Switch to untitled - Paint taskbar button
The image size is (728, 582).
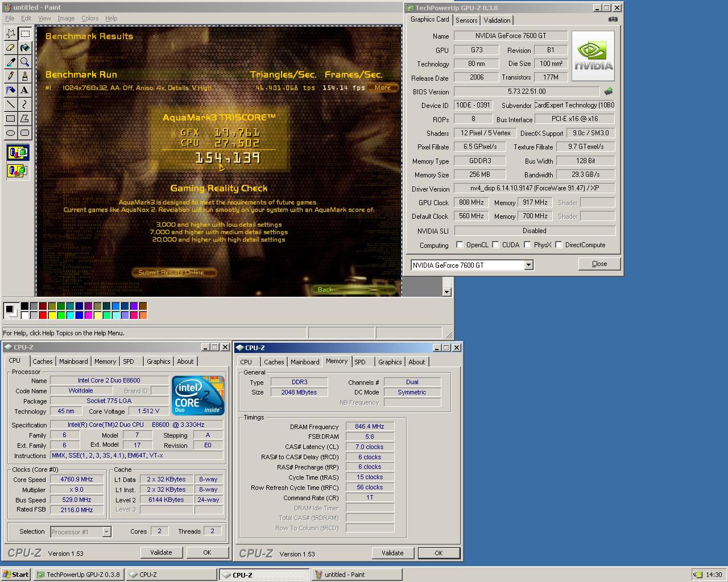click(357, 575)
